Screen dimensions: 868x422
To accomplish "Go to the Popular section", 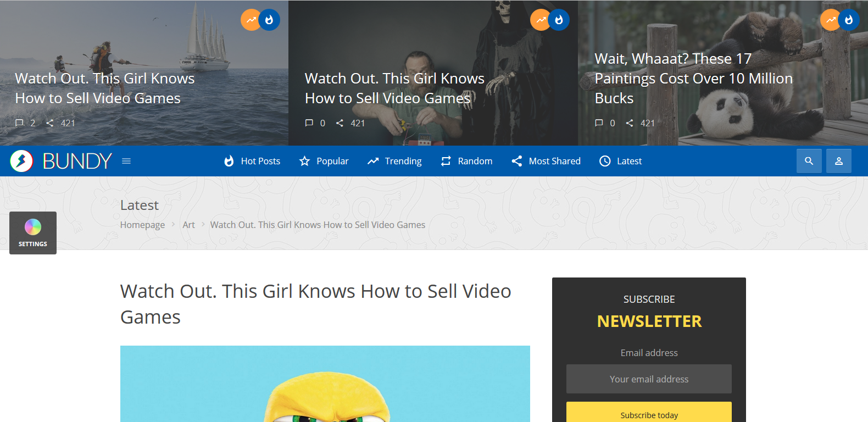I will [x=324, y=161].
